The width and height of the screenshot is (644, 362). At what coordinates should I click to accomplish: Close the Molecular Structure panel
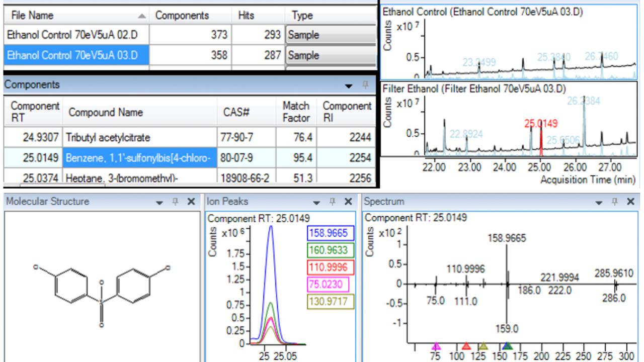191,201
